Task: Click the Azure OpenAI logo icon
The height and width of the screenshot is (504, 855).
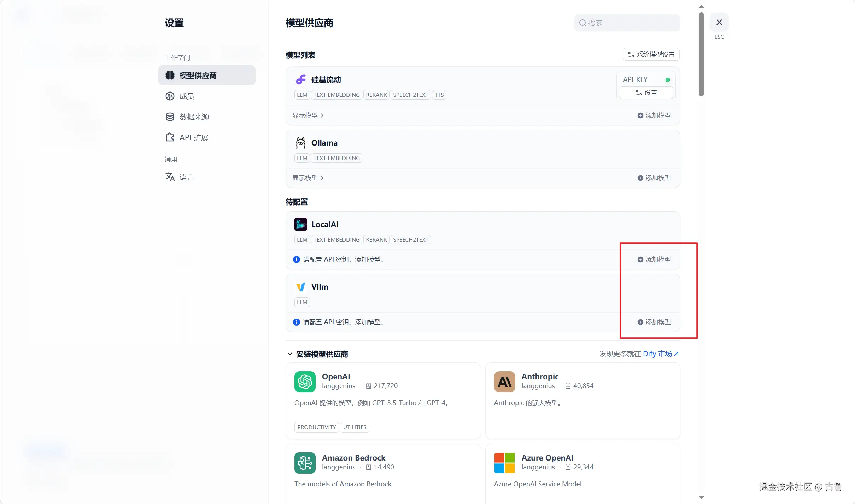Action: click(504, 463)
